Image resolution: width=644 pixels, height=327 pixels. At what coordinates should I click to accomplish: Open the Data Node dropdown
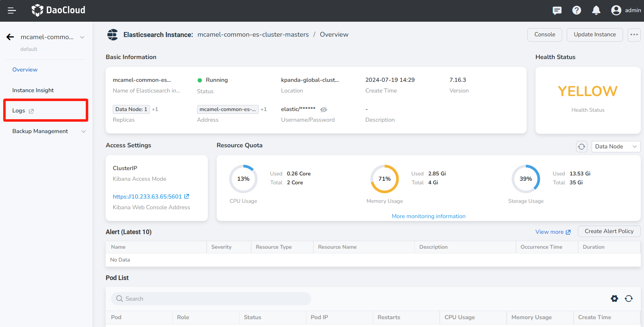pos(616,147)
